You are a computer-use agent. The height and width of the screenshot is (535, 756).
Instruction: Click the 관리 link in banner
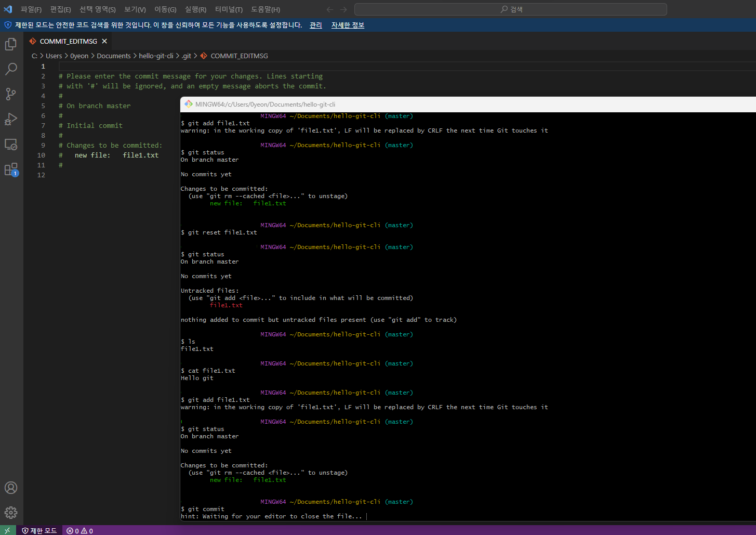pyautogui.click(x=316, y=25)
